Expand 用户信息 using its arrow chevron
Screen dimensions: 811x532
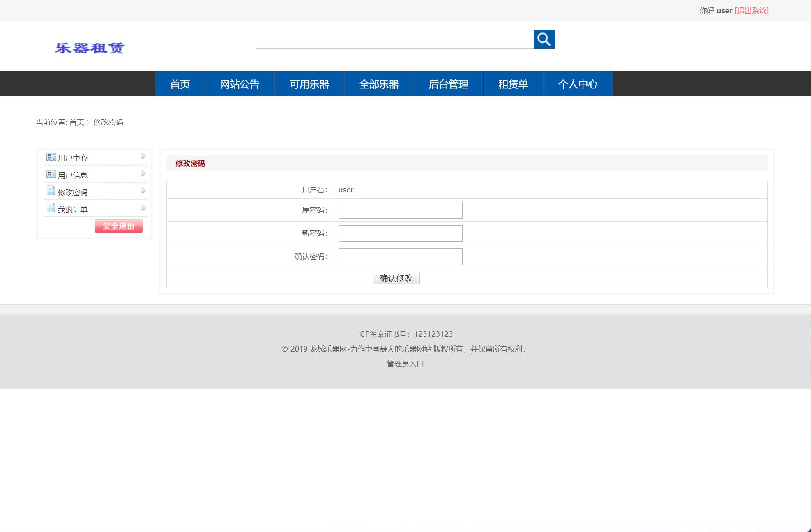[143, 173]
